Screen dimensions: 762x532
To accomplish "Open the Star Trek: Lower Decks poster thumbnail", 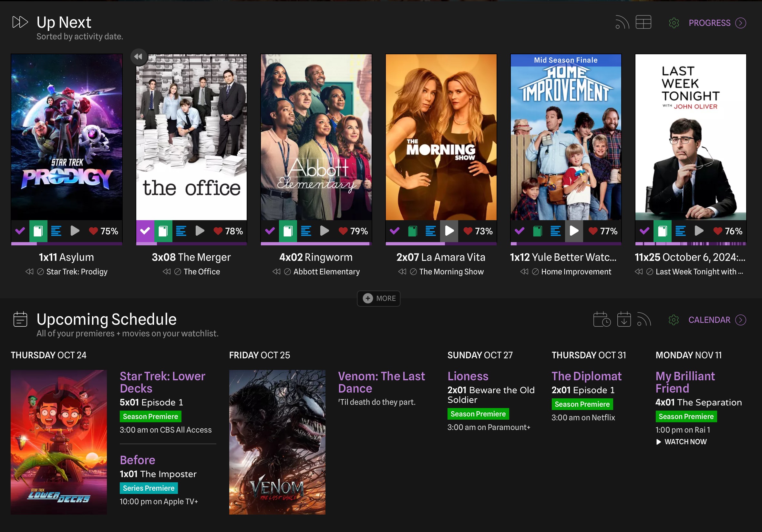I will (59, 442).
